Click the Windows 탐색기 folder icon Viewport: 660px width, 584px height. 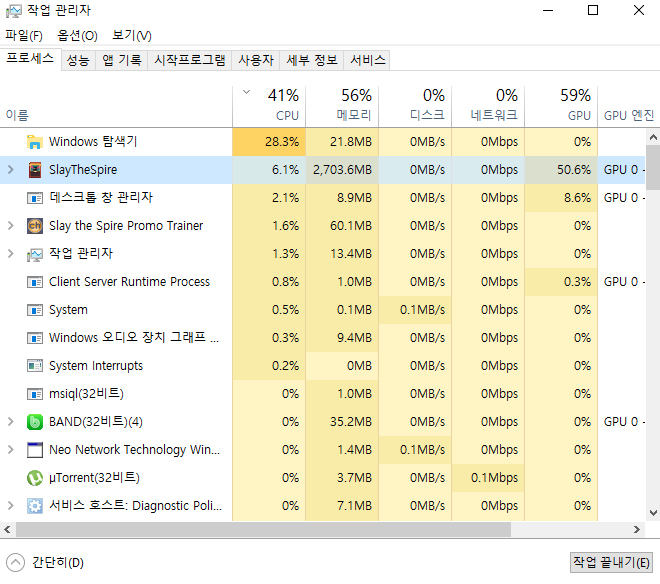point(35,142)
